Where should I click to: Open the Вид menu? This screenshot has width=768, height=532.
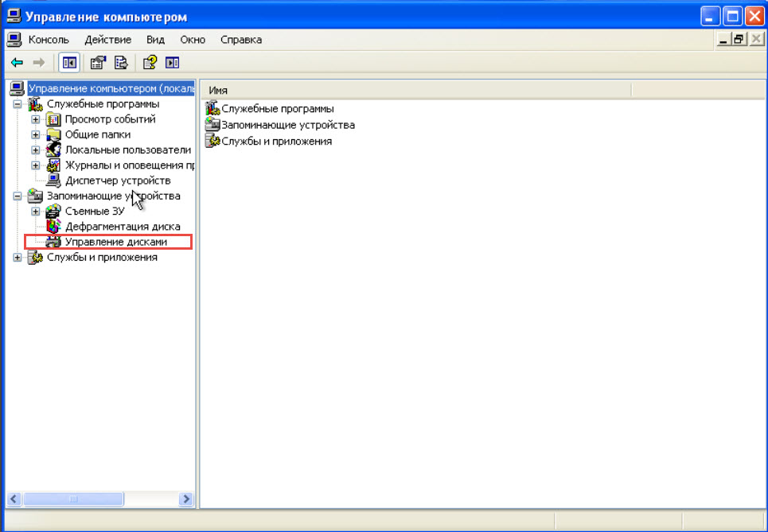click(x=155, y=40)
